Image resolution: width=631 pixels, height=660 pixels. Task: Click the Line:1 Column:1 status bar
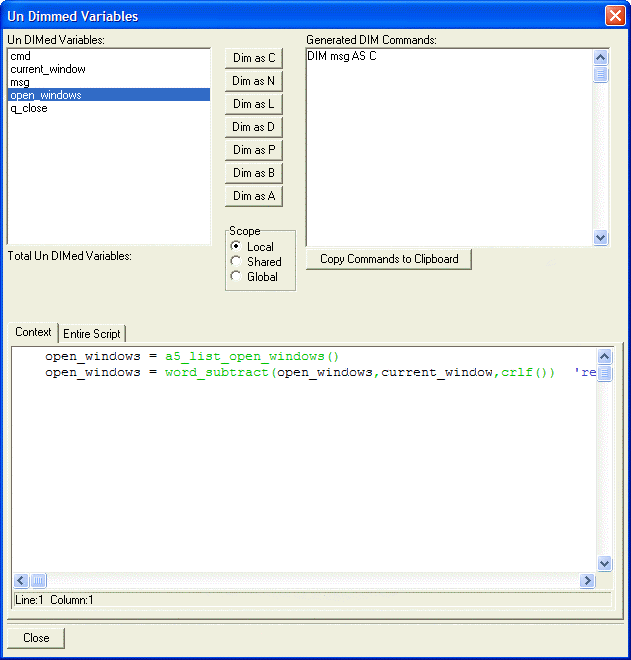pos(312,600)
